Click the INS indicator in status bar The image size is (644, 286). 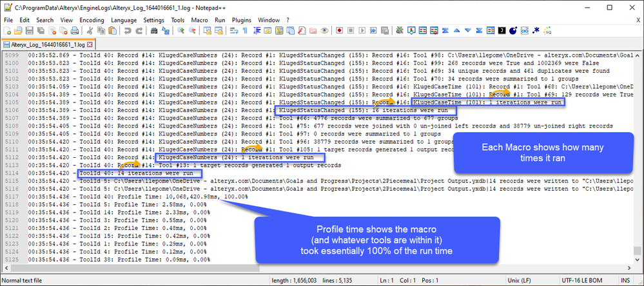coord(625,281)
